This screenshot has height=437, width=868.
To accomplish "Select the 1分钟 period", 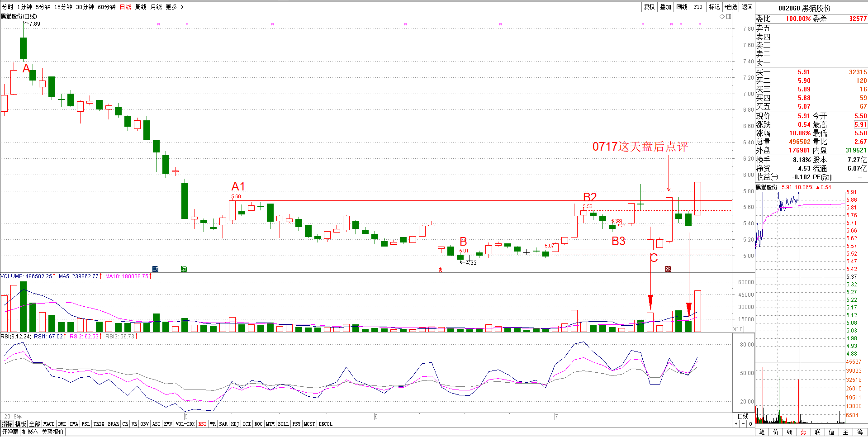I will [25, 7].
